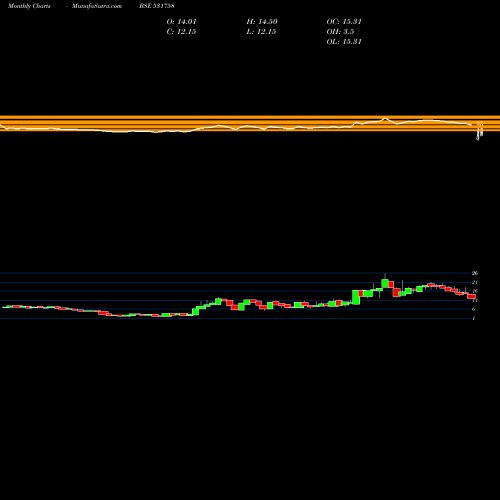Click the last red candle at chart's right end
Screen dimensions: 500x500
coord(472,296)
